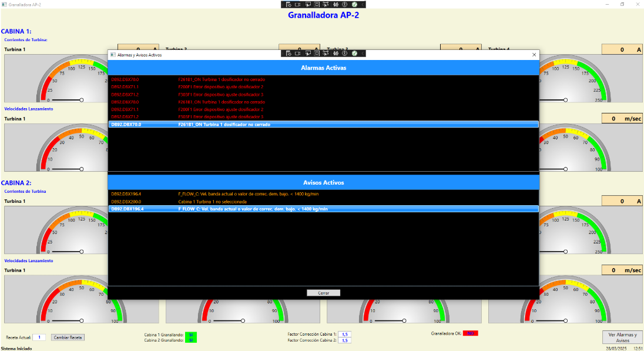Click Granalladora OK red NO indicator
The image size is (644, 351).
[x=470, y=333]
